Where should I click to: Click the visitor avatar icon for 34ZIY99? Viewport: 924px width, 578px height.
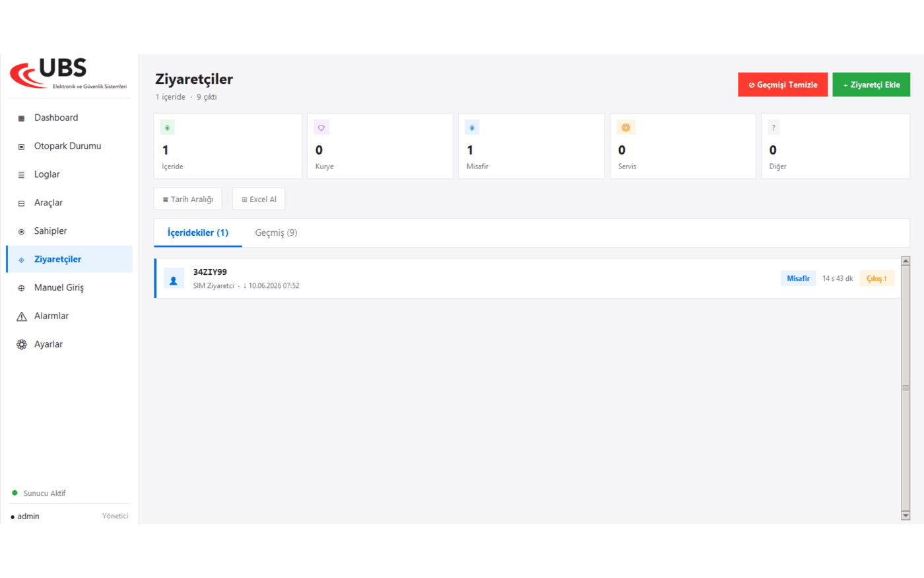174,279
